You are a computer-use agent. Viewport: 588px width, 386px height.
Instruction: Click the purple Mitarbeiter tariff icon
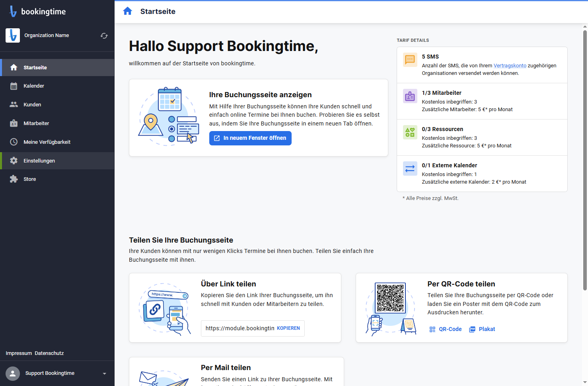coord(410,96)
